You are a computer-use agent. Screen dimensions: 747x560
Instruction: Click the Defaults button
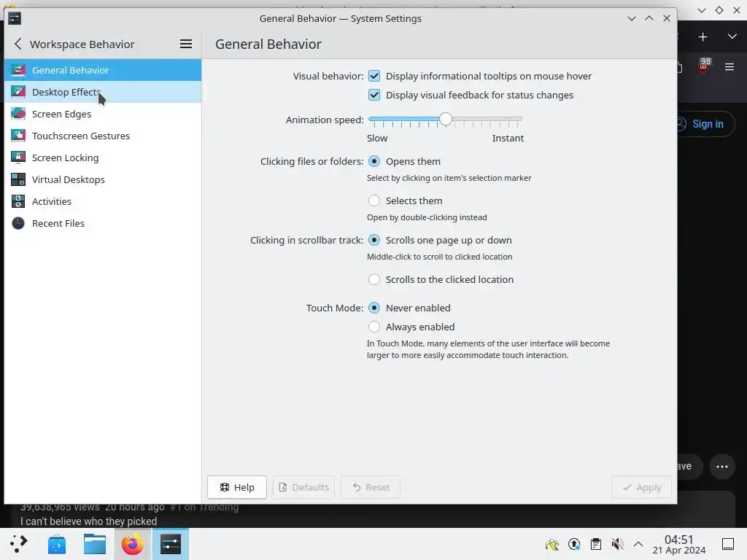tap(304, 487)
